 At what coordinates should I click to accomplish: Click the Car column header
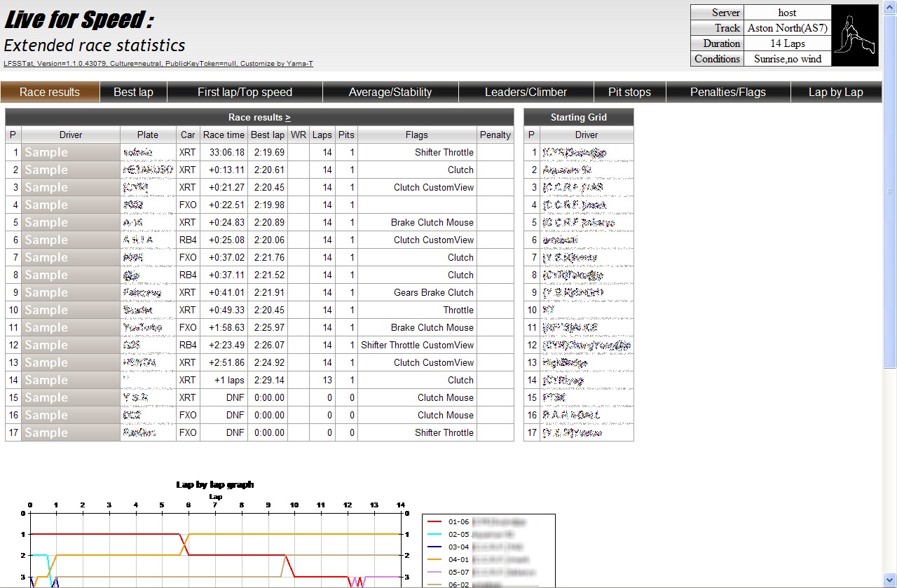click(x=188, y=135)
